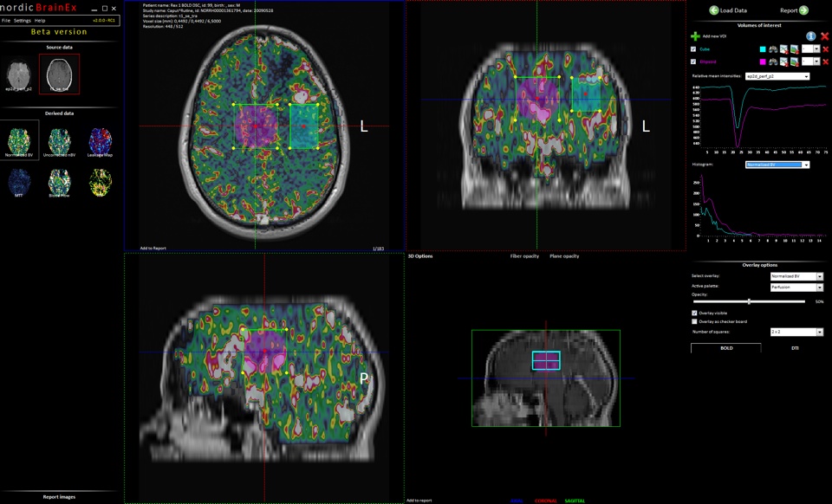Viewport: 832px width, 504px height.
Task: Click the Derived data heading
Action: (x=60, y=113)
